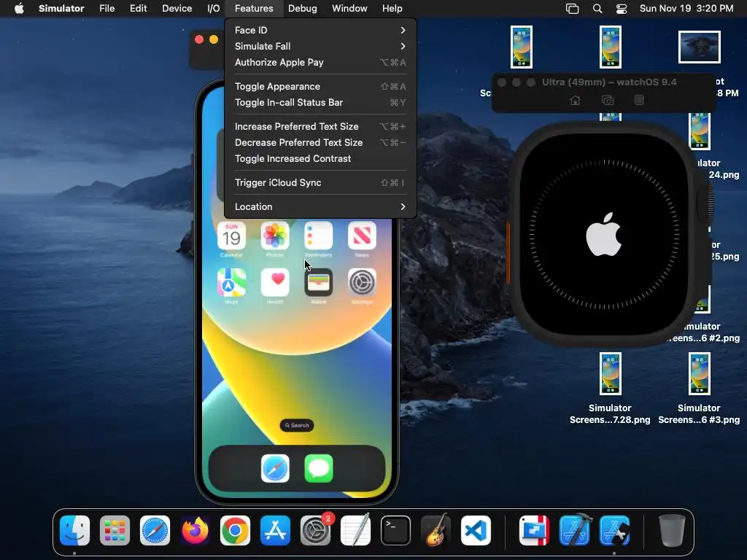Open the News app on iPhone simulator
This screenshot has width=747, height=560.
click(362, 236)
